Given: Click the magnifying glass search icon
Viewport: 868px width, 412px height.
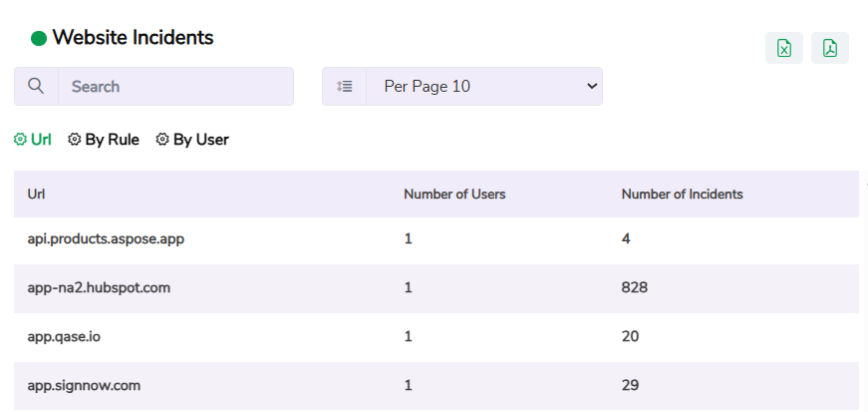Looking at the screenshot, I should [36, 87].
